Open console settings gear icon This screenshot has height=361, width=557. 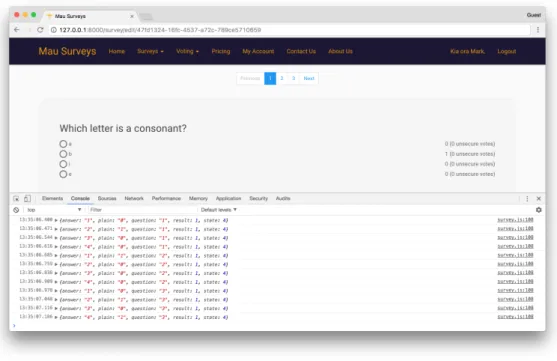pos(539,210)
